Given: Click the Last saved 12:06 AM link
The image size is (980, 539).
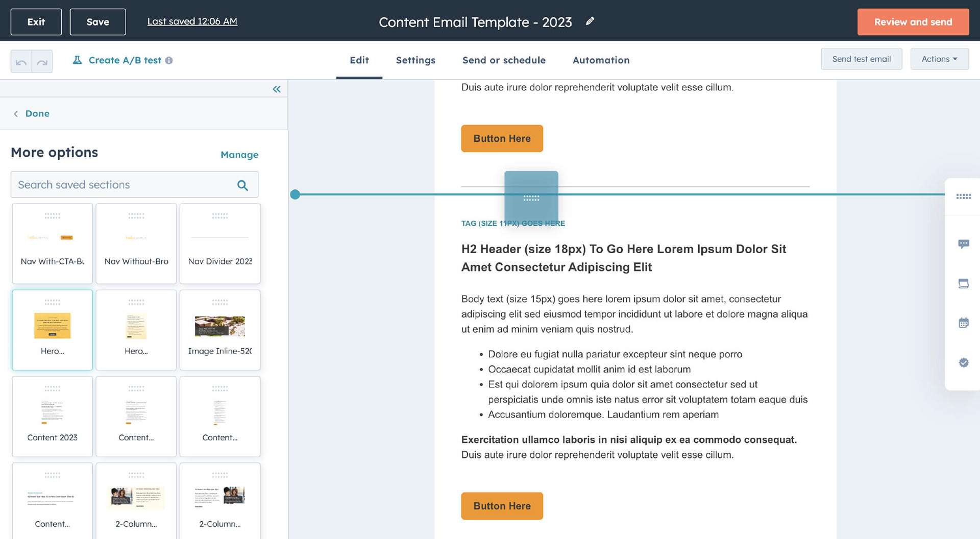Looking at the screenshot, I should coord(192,21).
